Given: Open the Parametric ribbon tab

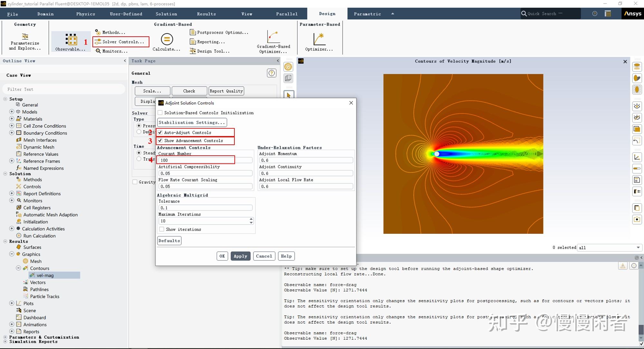Looking at the screenshot, I should [x=367, y=14].
